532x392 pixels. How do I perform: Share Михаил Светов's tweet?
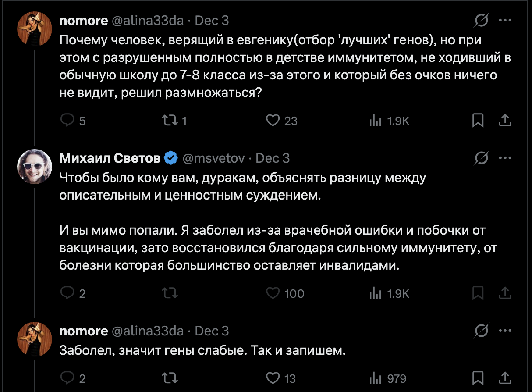point(504,293)
